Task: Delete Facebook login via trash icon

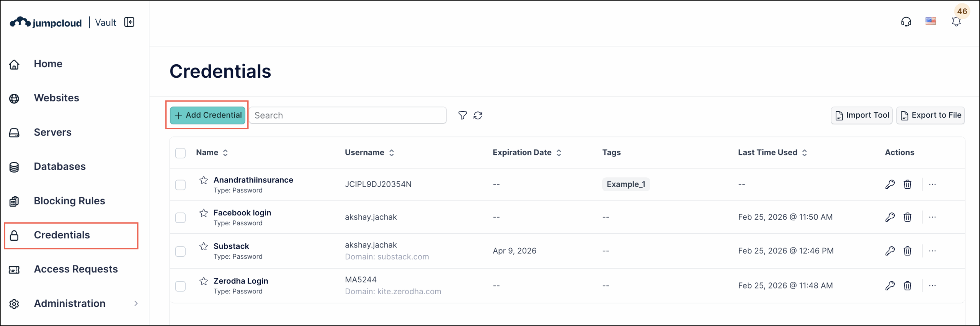Action: click(907, 217)
